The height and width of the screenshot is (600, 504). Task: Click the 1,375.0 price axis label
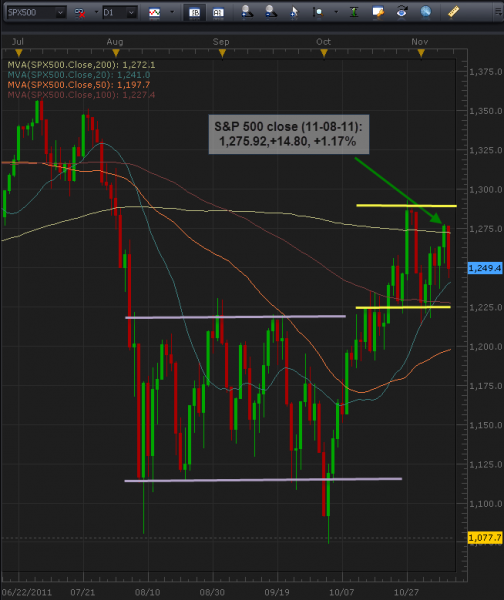tap(486, 72)
